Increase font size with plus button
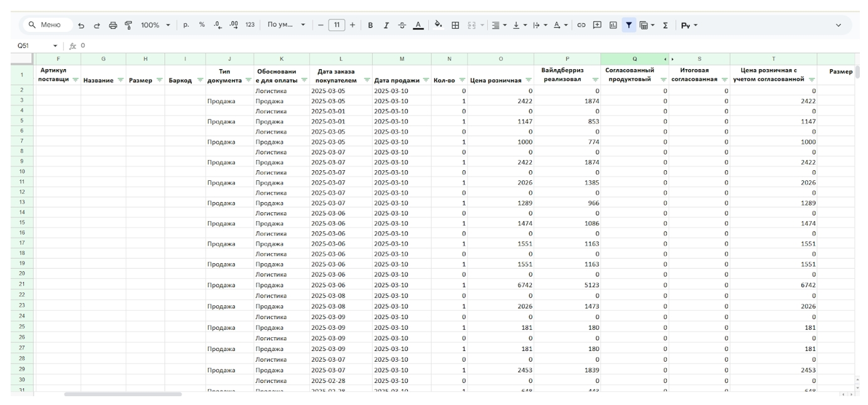The width and height of the screenshot is (868, 405). pyautogui.click(x=352, y=25)
